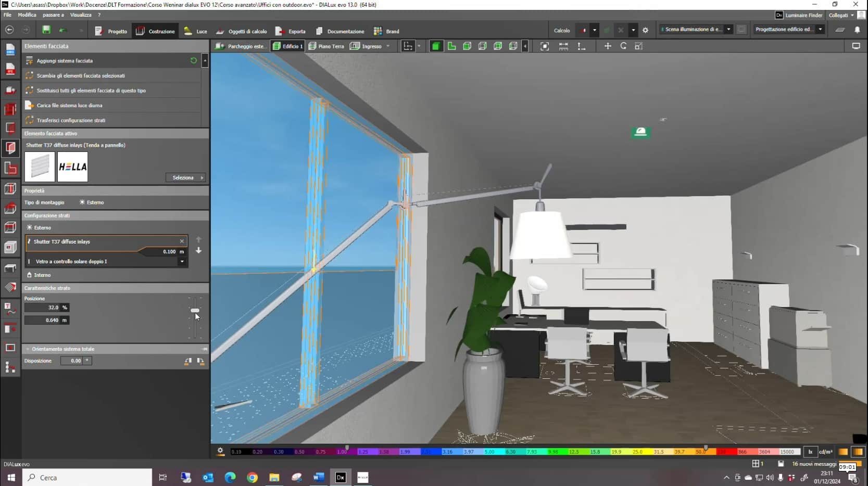Screen dimensions: 868x486
Task: Click the Posizione vertical slider handle
Action: [195, 311]
